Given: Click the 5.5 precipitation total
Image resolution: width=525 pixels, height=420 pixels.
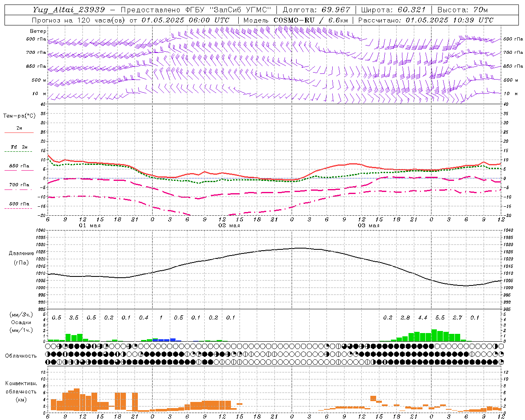Looking at the screenshot, I should (440, 318).
